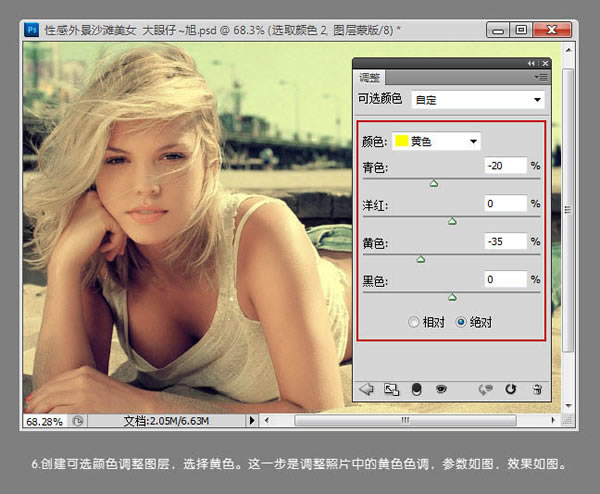Switch the panel to expanded view

(x=392, y=389)
